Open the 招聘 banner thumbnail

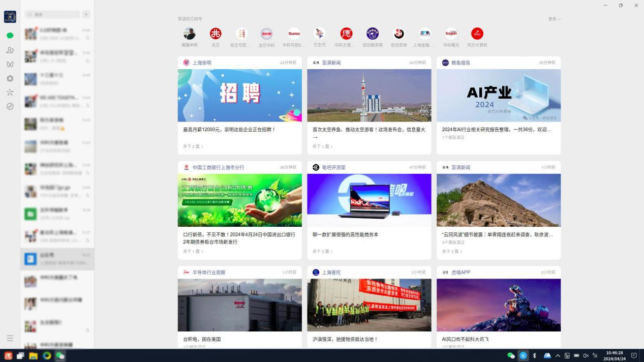pos(239,95)
